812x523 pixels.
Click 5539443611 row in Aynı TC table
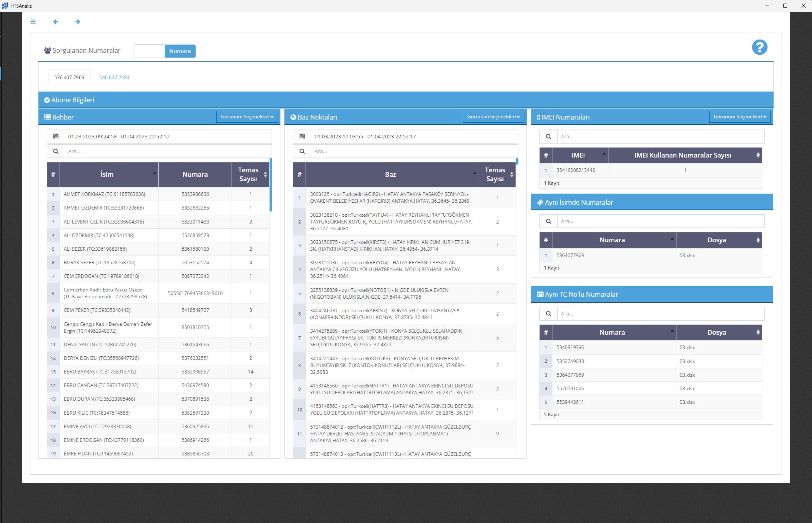click(x=650, y=402)
